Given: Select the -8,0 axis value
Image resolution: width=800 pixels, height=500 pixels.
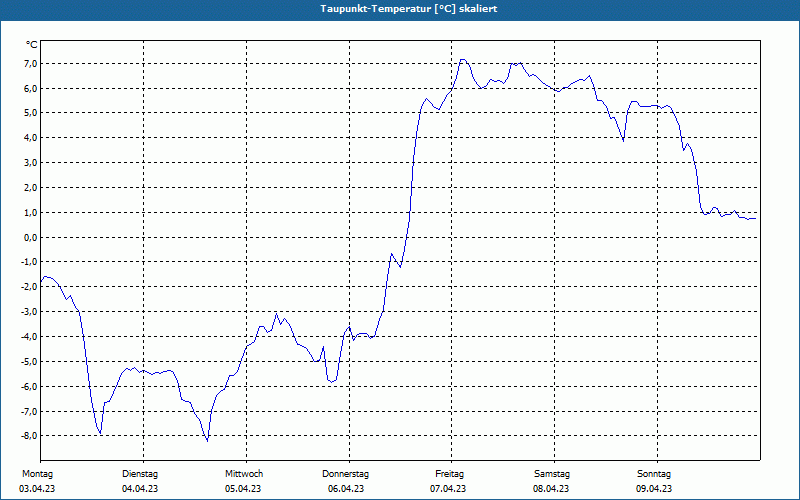Looking at the screenshot, I should [x=28, y=436].
